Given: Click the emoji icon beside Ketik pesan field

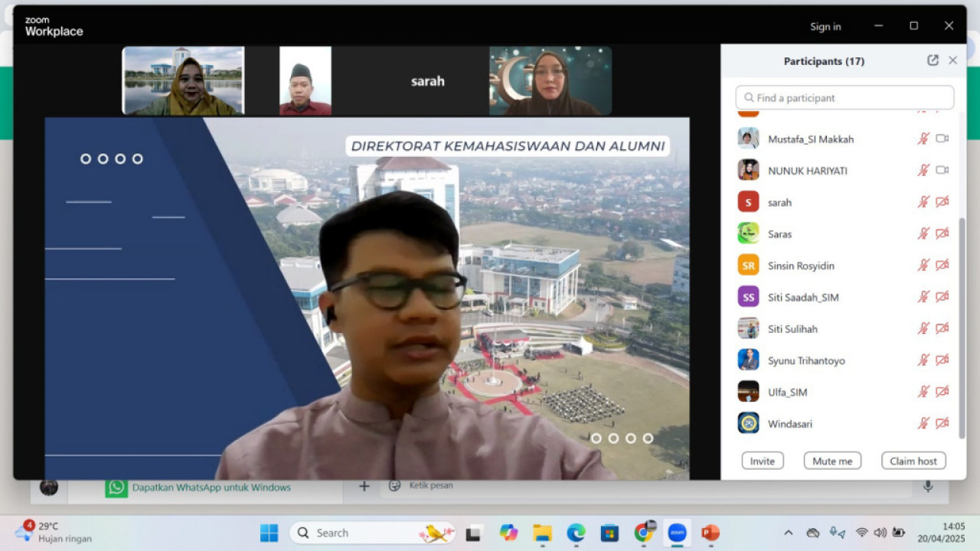Looking at the screenshot, I should [394, 485].
